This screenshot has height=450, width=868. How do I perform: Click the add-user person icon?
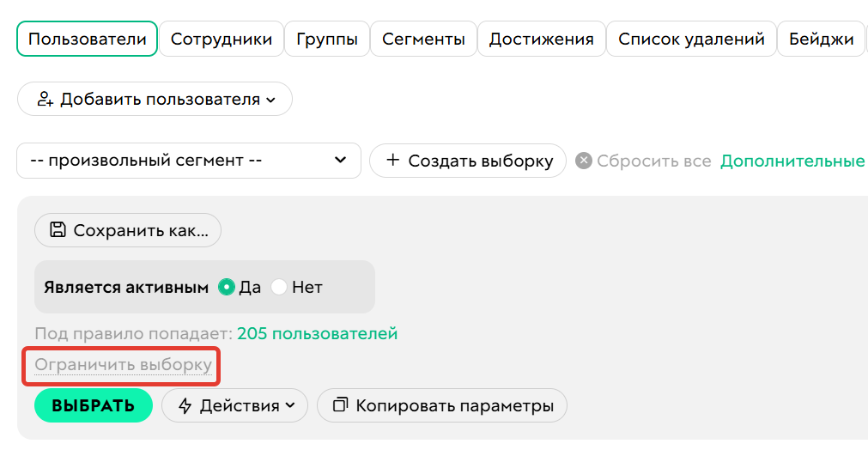click(46, 100)
